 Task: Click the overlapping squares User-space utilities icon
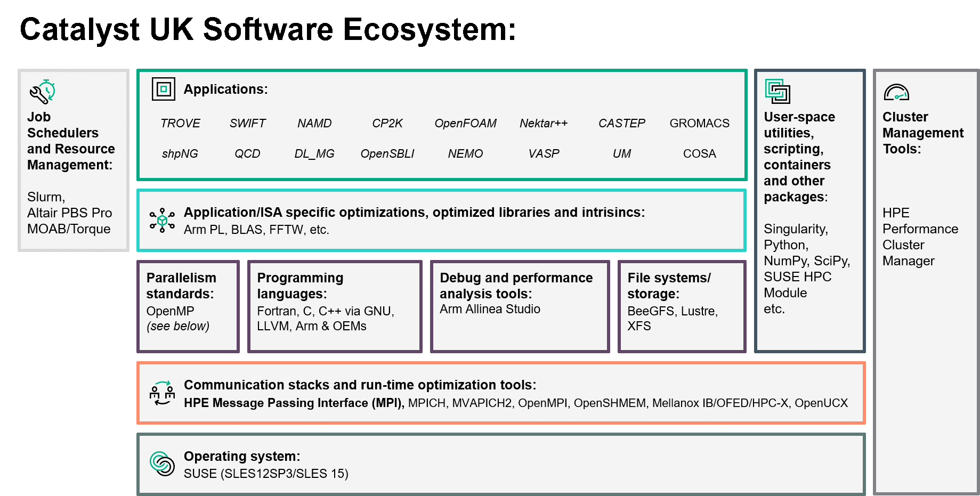(777, 91)
